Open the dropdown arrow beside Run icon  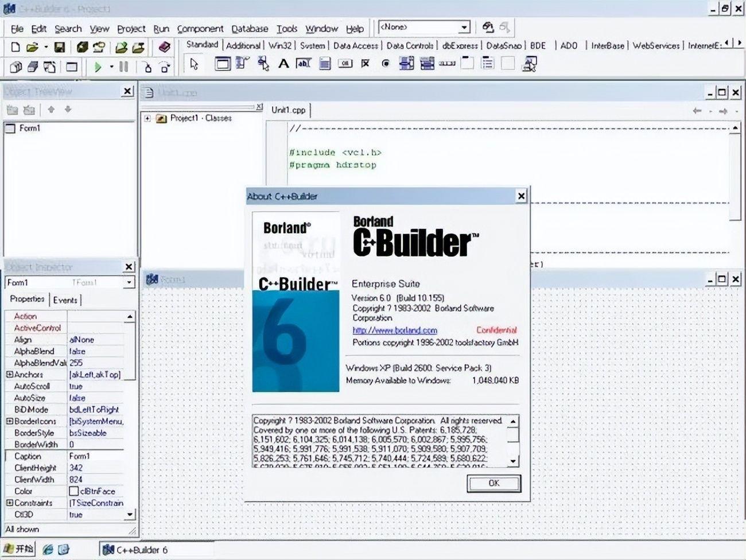coord(111,67)
